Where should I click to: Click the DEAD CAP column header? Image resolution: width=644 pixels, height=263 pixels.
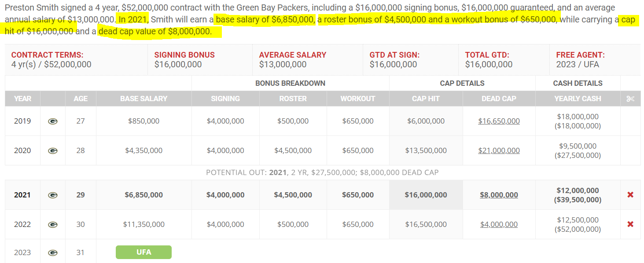(499, 99)
